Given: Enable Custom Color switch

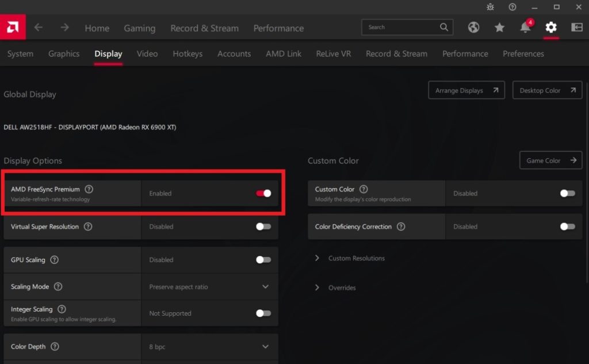Looking at the screenshot, I should point(567,193).
